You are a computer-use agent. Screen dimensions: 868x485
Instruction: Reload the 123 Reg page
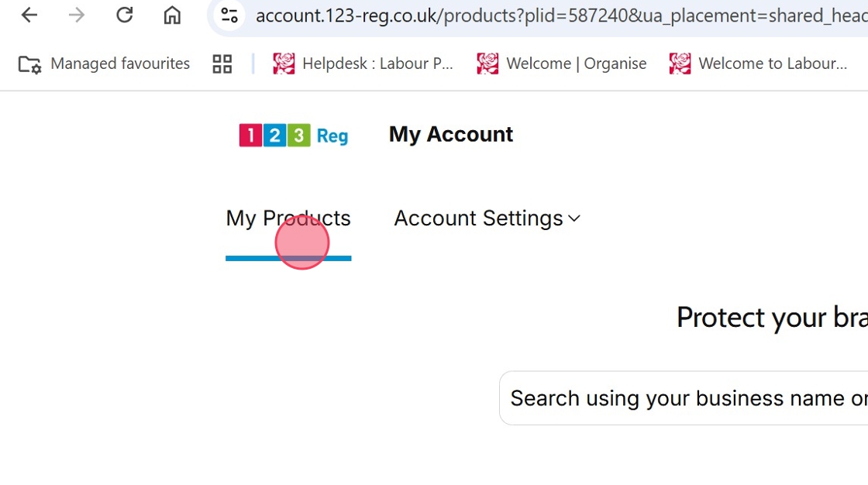pyautogui.click(x=124, y=15)
